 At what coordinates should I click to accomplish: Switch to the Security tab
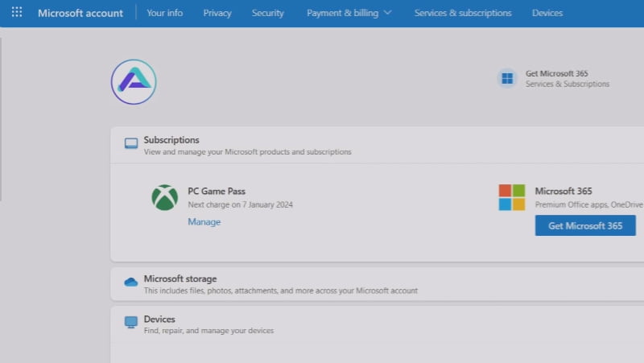pos(268,13)
